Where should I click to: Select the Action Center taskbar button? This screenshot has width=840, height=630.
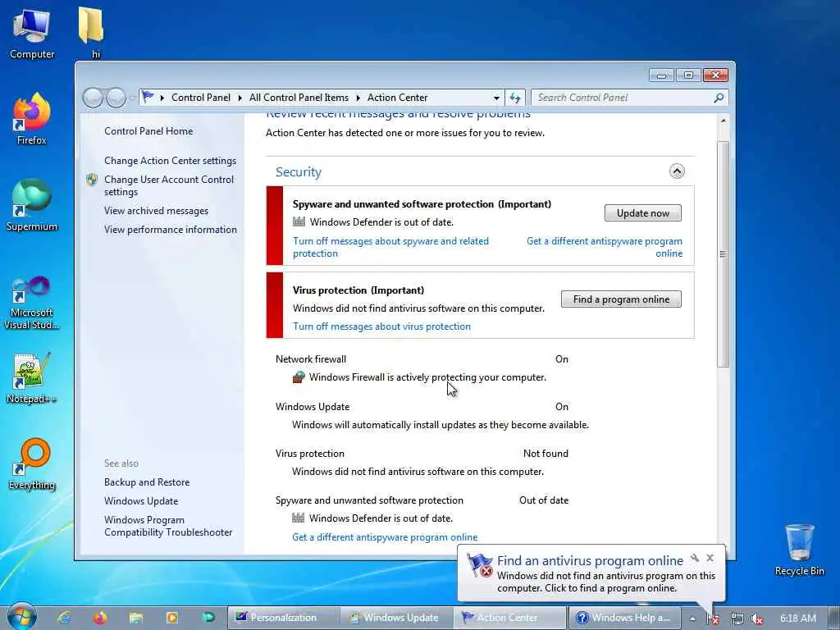[510, 618]
